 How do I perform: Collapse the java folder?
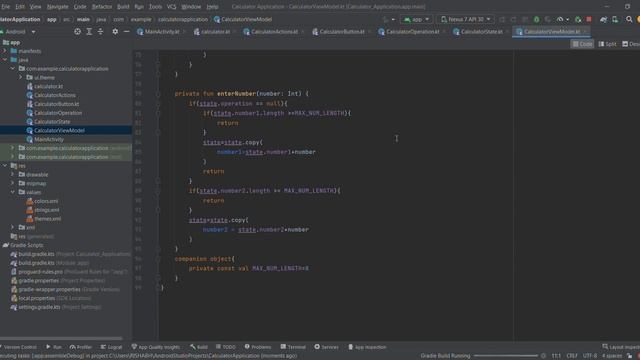pos(5,60)
